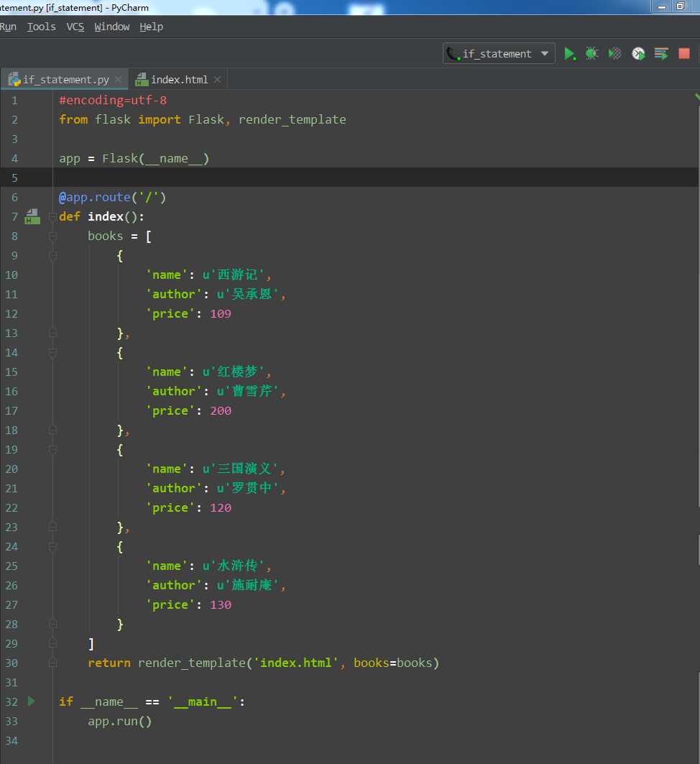Close the if_statement.py tab
The width and height of the screenshot is (700, 764).
click(118, 80)
